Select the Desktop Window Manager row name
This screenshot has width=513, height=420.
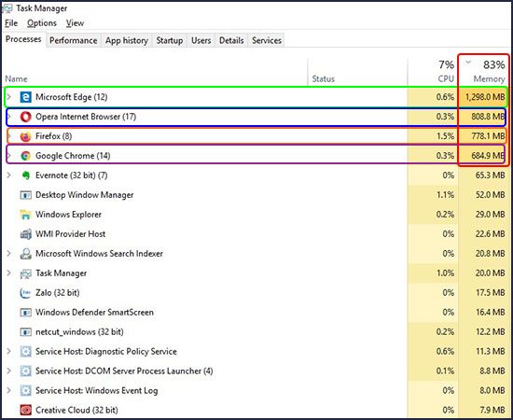pyautogui.click(x=84, y=195)
